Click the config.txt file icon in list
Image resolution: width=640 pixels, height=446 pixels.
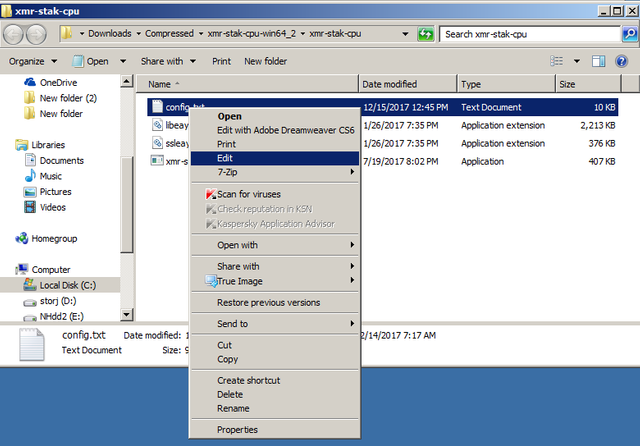pos(157,107)
